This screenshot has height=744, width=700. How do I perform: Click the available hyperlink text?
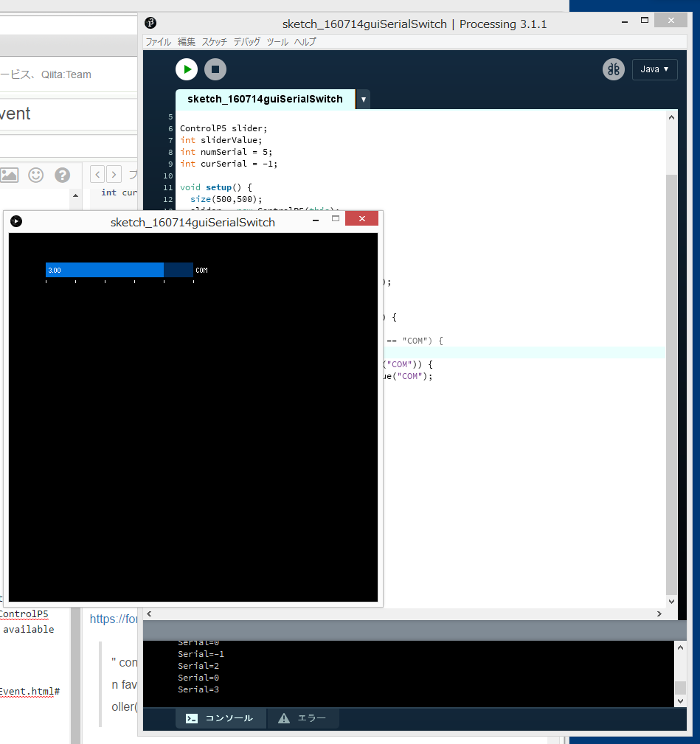point(28,629)
